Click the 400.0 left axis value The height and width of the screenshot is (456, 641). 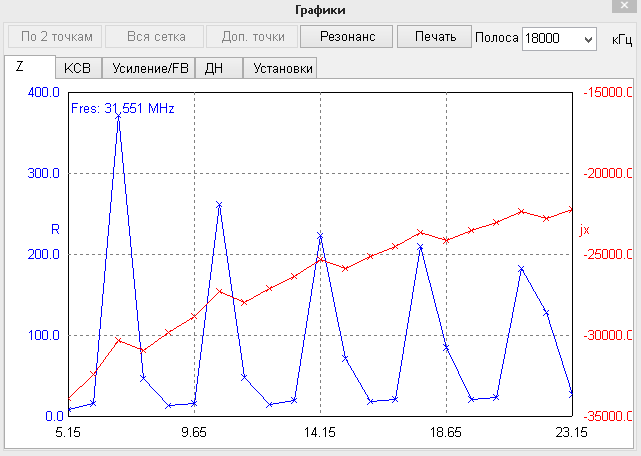click(x=43, y=93)
